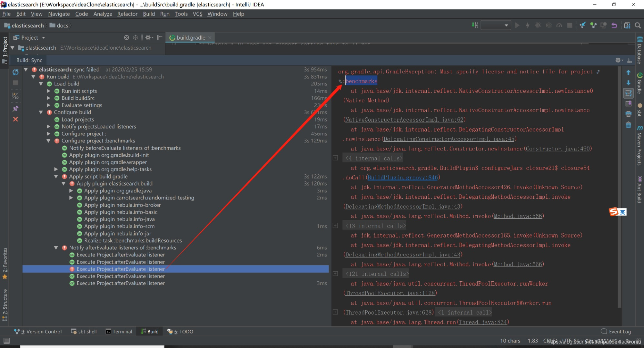Image resolution: width=644 pixels, height=348 pixels.
Task: Open the BuildPlugin.groovy:846 link
Action: 402,178
